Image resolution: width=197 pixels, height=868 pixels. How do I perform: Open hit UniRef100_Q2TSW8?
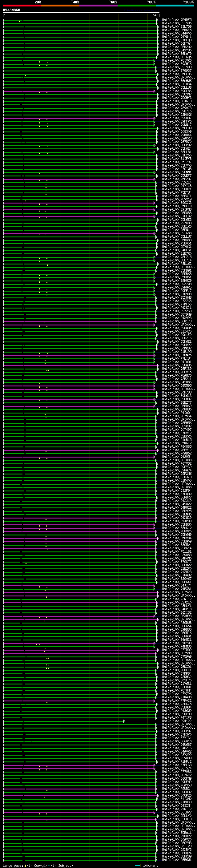coord(177,67)
